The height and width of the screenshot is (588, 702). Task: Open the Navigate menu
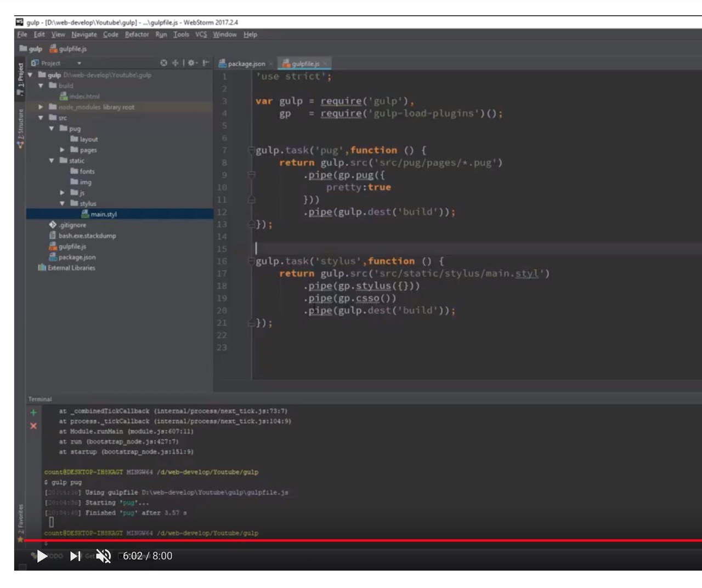click(x=84, y=35)
